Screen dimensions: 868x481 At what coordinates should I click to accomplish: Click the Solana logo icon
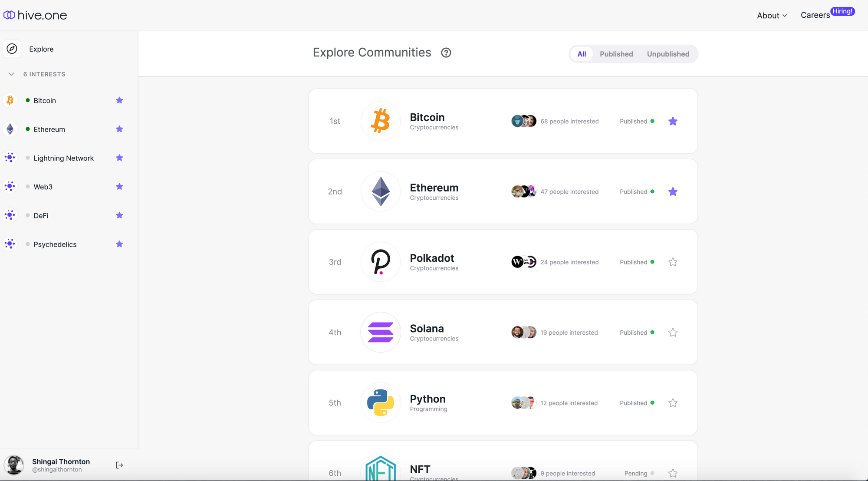point(381,333)
